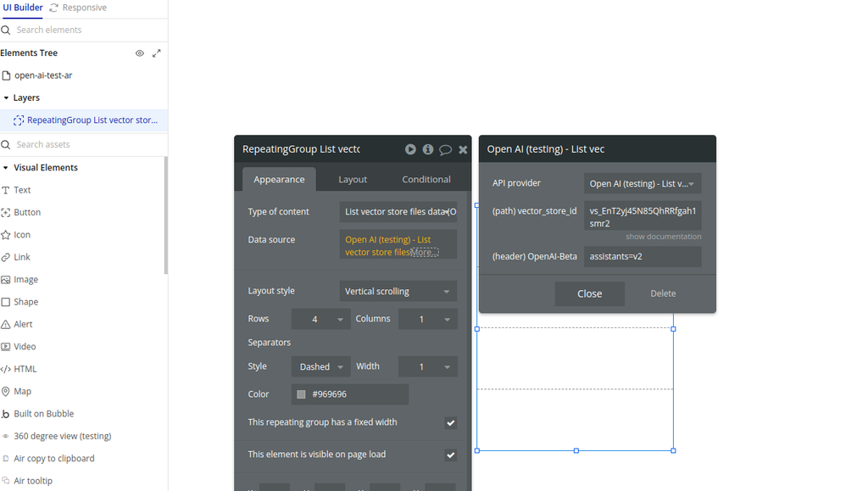The image size is (868, 491).
Task: Switch to the Conditional tab
Action: (x=426, y=180)
